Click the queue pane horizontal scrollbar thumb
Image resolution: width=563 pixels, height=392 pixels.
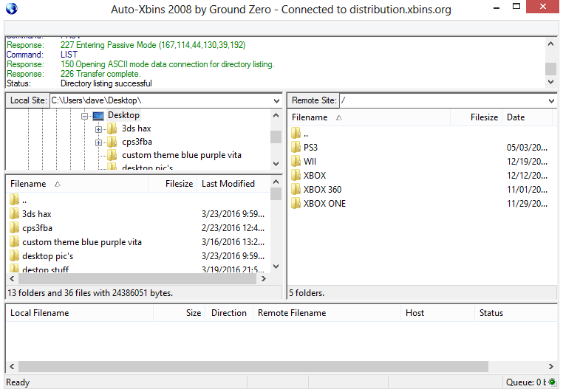253,366
